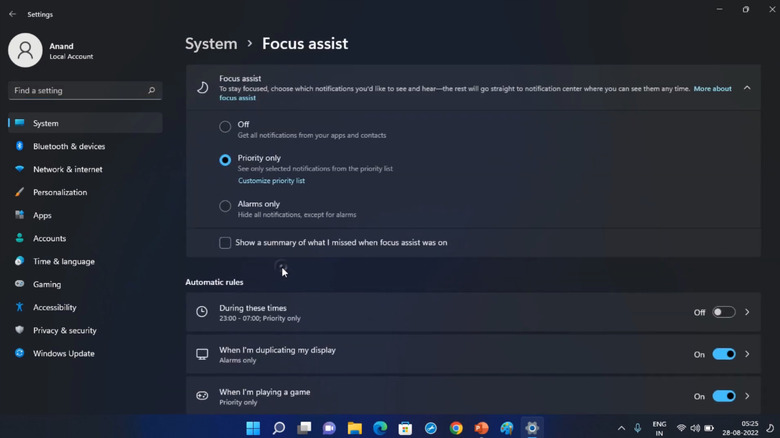This screenshot has height=438, width=780.
Task: Click the taskbar search icon
Action: coord(279,428)
